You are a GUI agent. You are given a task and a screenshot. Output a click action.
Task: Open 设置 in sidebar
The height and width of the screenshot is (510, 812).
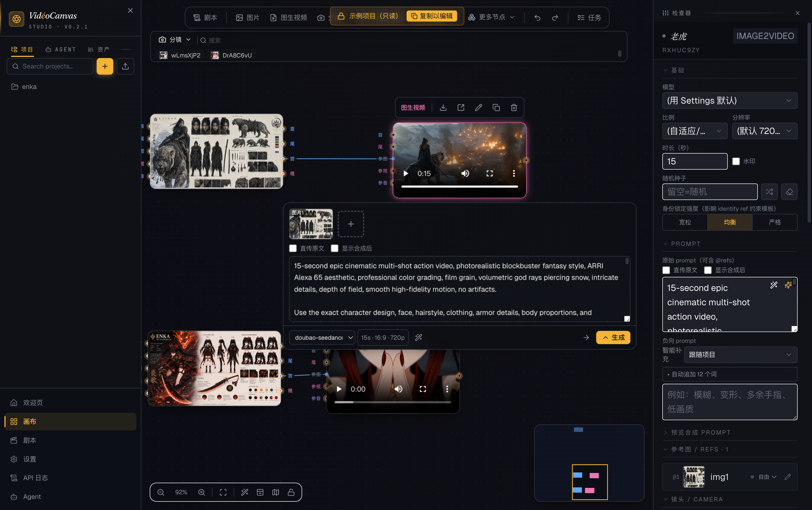tap(70, 459)
